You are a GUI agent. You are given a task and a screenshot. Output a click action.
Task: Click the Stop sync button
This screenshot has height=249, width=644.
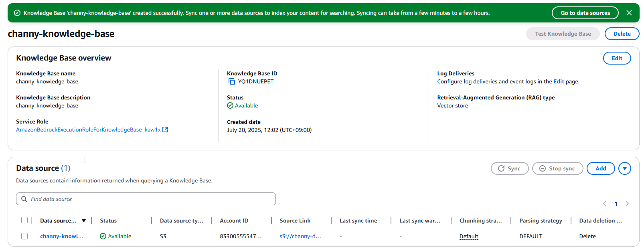coord(557,168)
